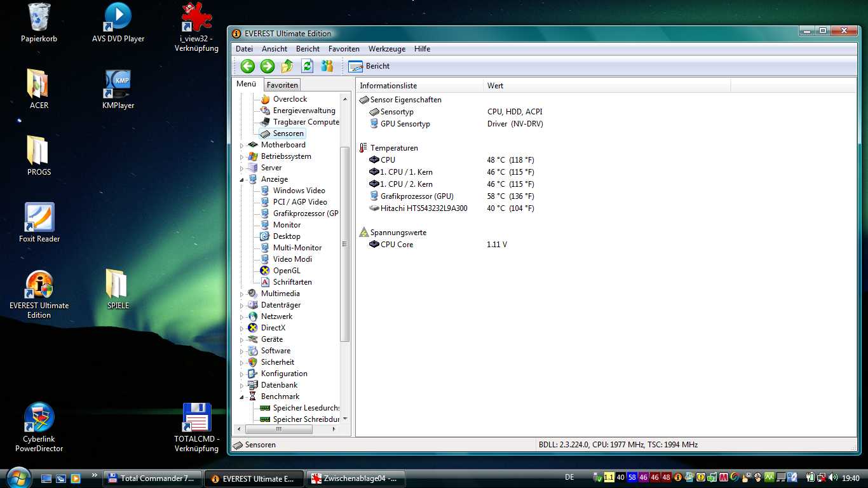Open the Datei menu
The image size is (868, 488).
(x=244, y=49)
